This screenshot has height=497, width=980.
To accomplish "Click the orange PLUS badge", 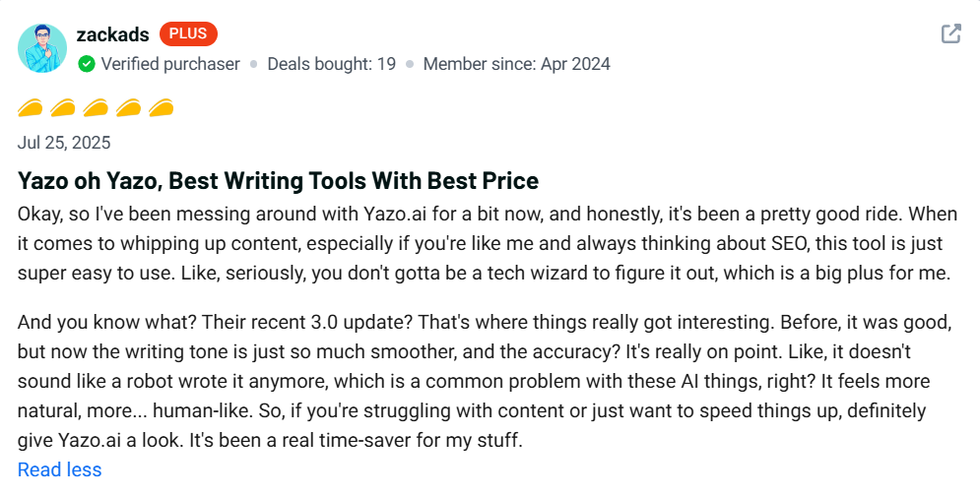I will 188,33.
